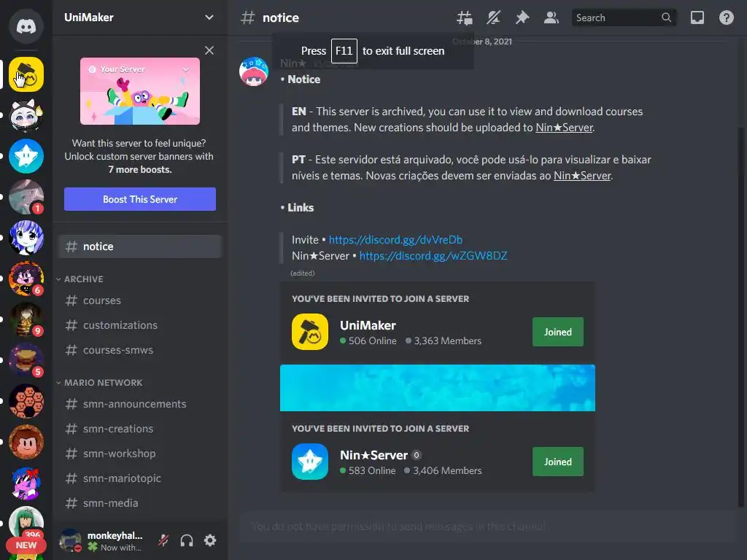747x560 pixels.
Task: Click Boost This Server button
Action: pos(140,199)
